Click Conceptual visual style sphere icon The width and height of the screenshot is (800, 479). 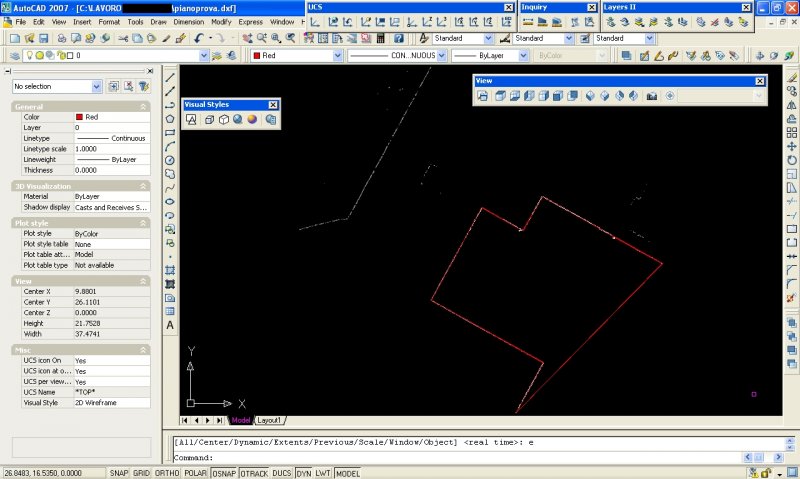pyautogui.click(x=252, y=119)
